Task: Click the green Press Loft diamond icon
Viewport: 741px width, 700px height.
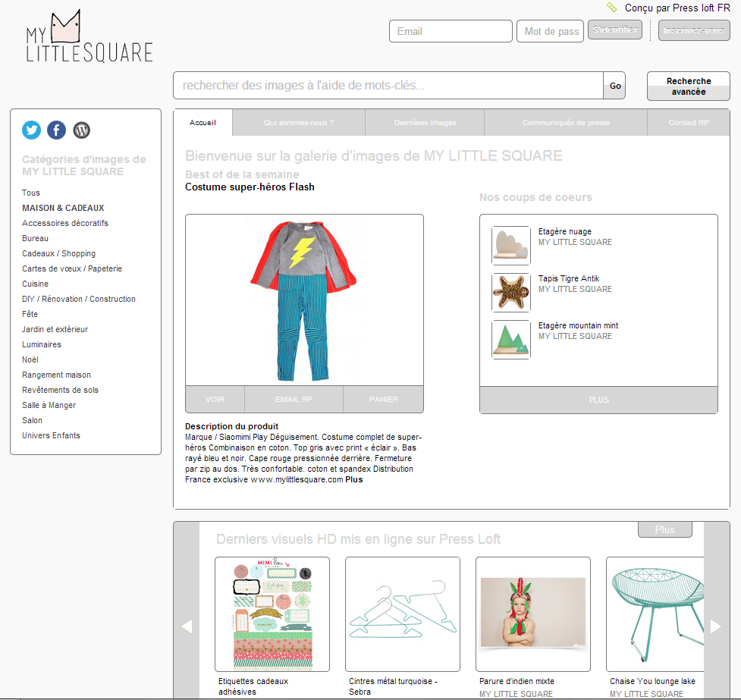Action: click(611, 7)
